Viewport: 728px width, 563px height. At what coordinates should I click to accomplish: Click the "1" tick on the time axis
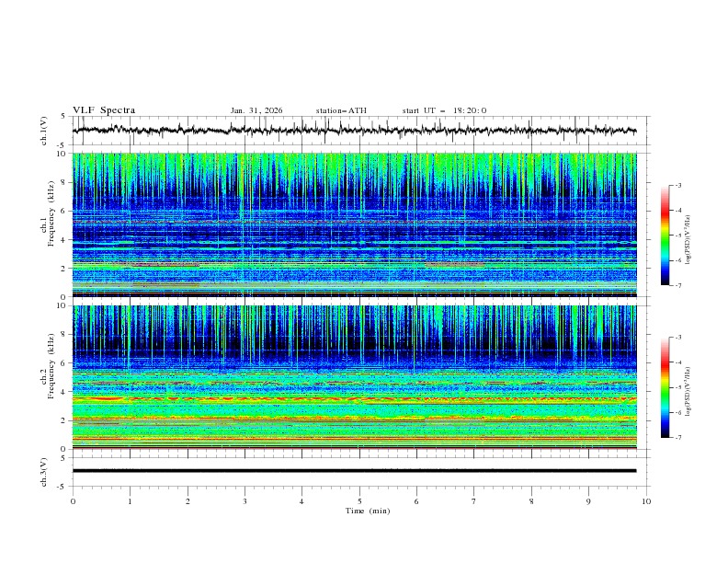pyautogui.click(x=130, y=501)
